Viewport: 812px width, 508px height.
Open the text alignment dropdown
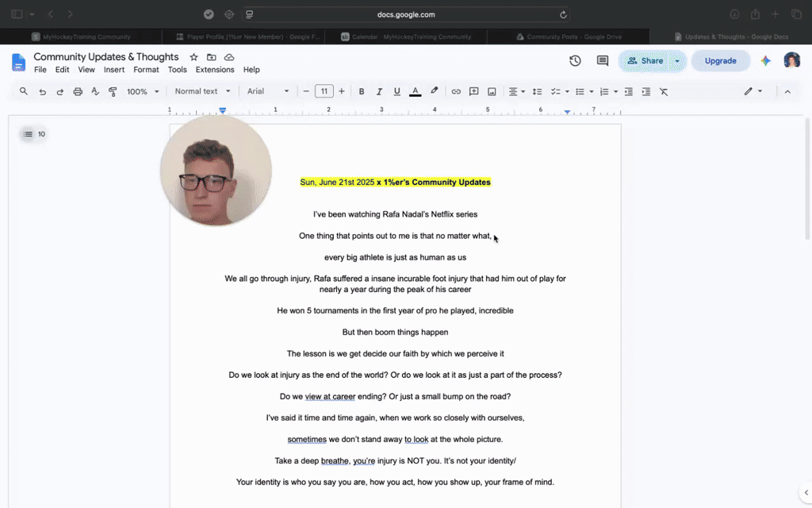[516, 92]
